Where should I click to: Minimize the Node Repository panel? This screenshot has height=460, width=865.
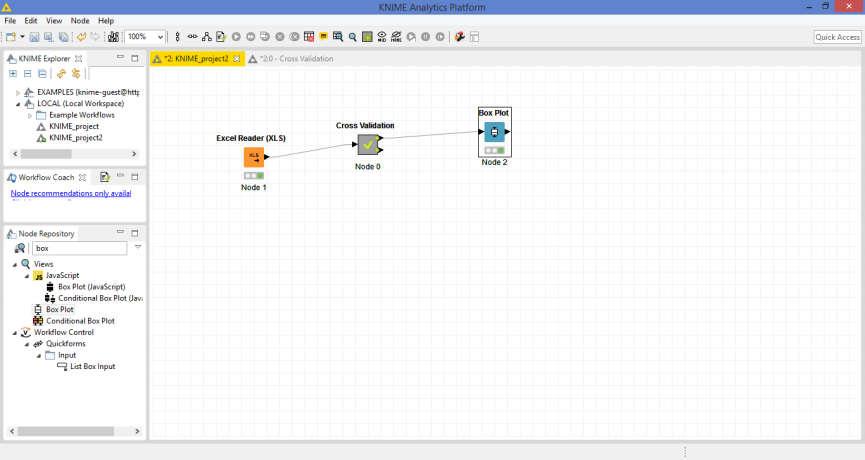(120, 233)
